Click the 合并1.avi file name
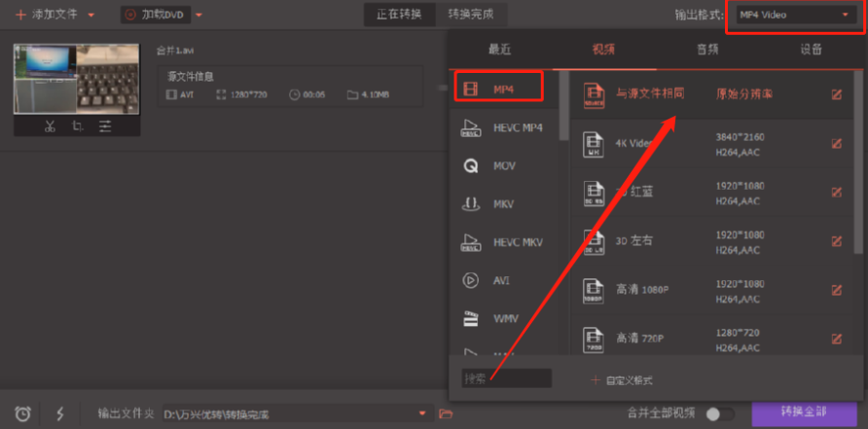The image size is (868, 429). coord(175,51)
